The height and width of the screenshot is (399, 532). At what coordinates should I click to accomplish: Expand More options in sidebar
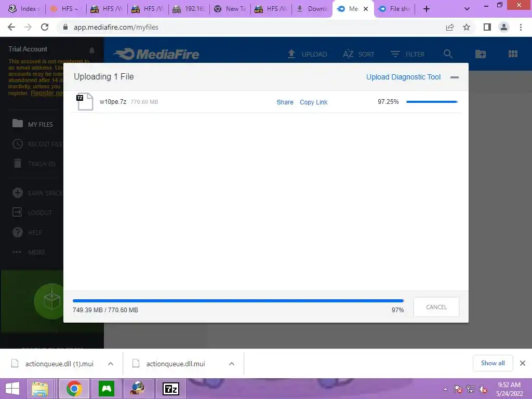(x=29, y=252)
